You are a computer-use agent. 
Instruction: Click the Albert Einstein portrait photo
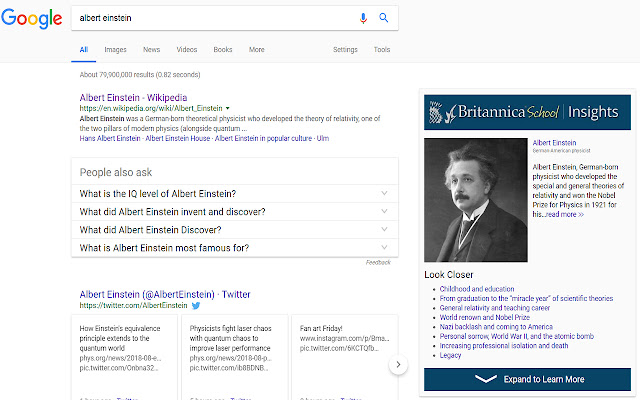[476, 200]
